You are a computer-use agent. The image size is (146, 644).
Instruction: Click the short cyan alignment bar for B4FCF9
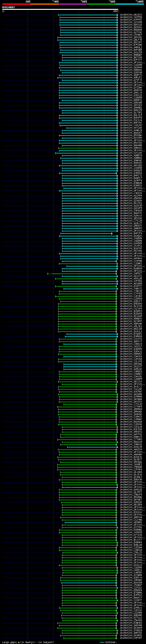(87, 233)
